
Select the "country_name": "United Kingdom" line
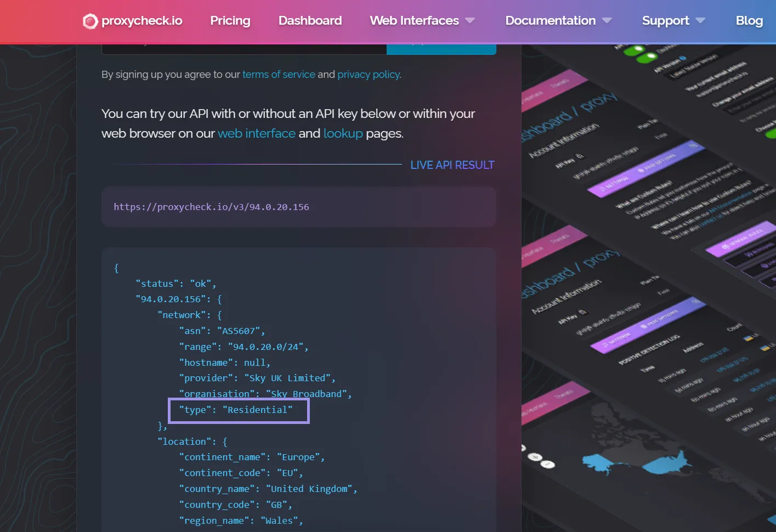pyautogui.click(x=268, y=489)
